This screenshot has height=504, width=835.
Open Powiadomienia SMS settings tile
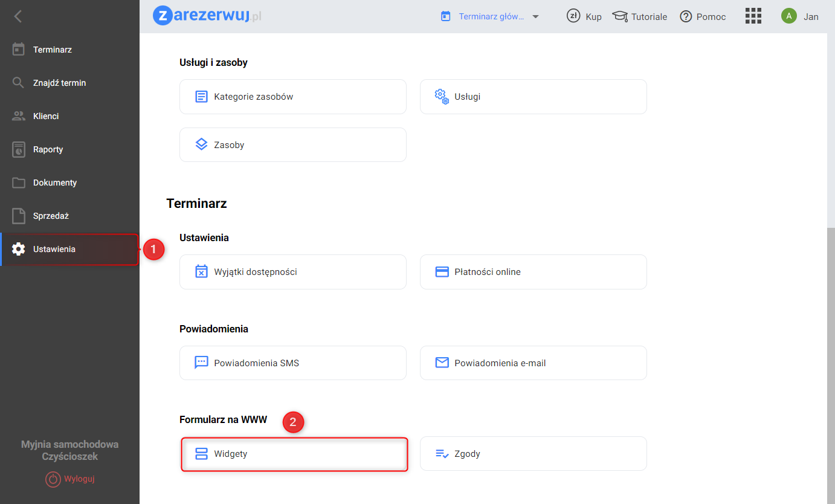[292, 363]
